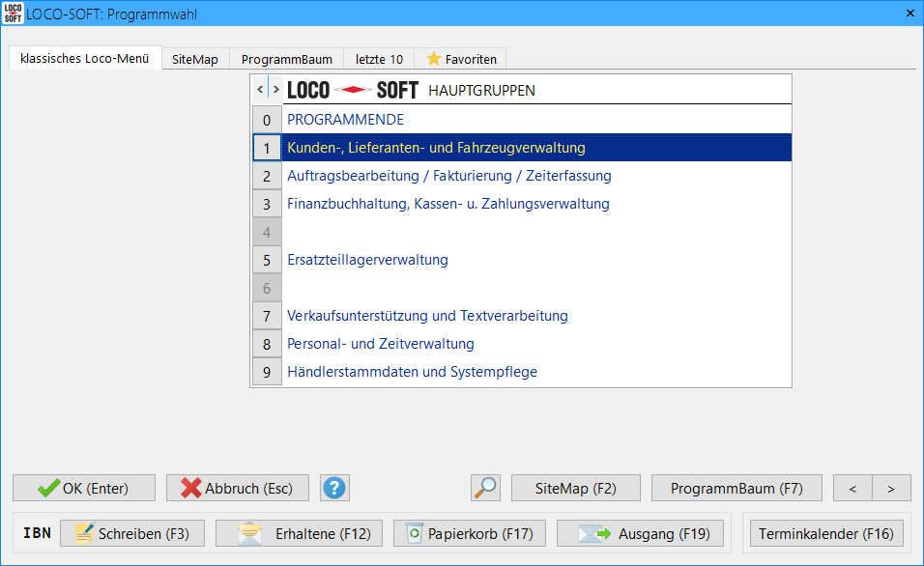Open Erhaltene (F12) received messages
The height and width of the screenshot is (566, 924).
[x=299, y=533]
